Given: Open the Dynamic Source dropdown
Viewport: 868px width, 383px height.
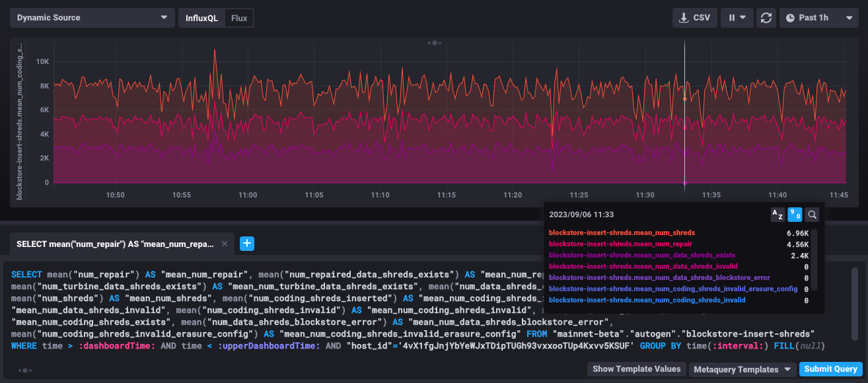Looking at the screenshot, I should [x=92, y=17].
